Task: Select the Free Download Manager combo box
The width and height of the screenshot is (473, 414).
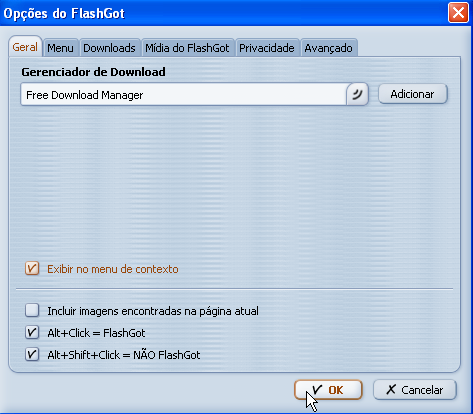Action: pyautogui.click(x=194, y=95)
